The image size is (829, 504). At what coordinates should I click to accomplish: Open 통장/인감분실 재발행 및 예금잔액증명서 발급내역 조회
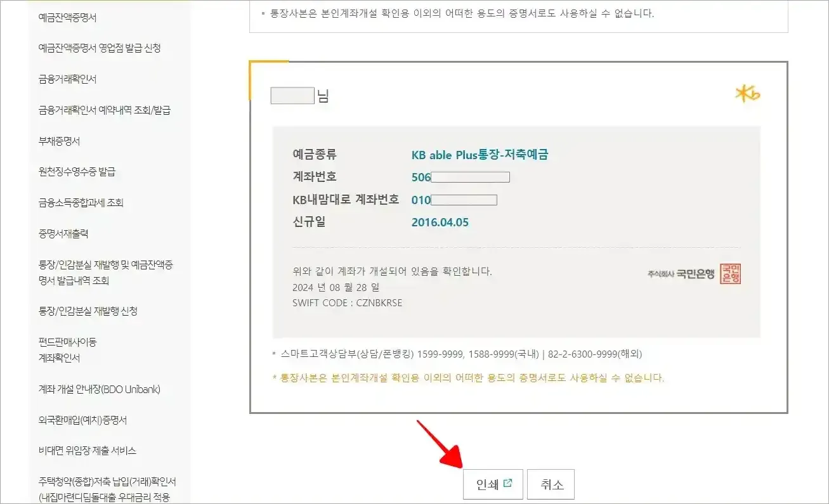(x=106, y=273)
